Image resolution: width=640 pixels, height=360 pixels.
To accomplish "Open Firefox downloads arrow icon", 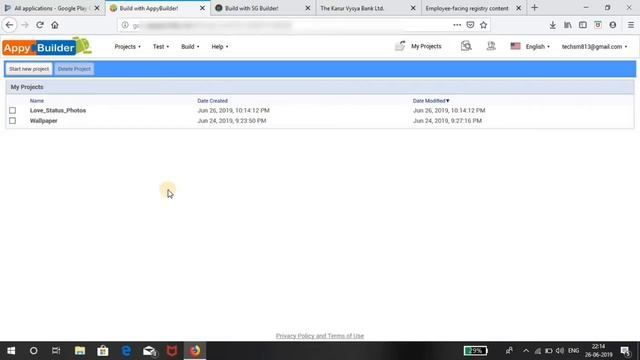I will [552, 25].
